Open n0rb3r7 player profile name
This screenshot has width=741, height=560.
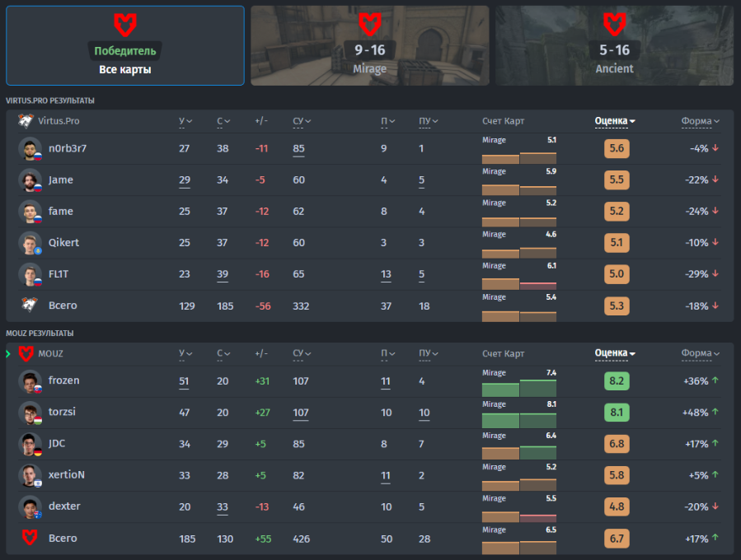coord(68,148)
